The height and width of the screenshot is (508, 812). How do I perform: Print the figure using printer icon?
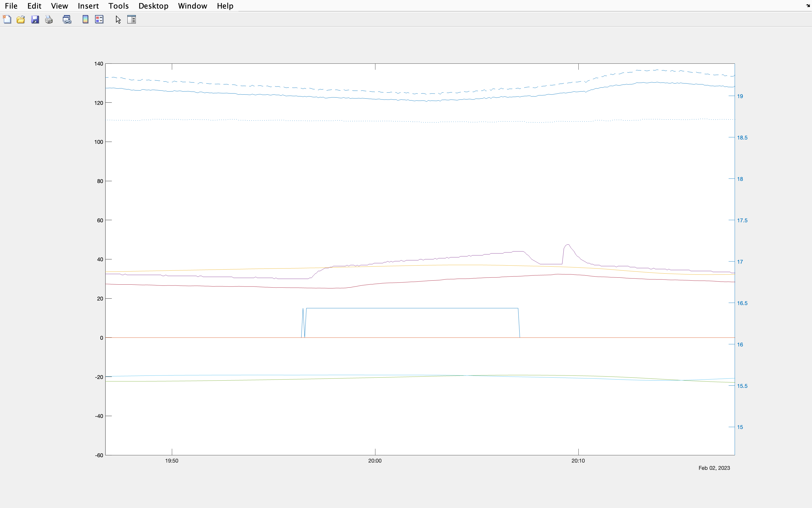pyautogui.click(x=49, y=19)
